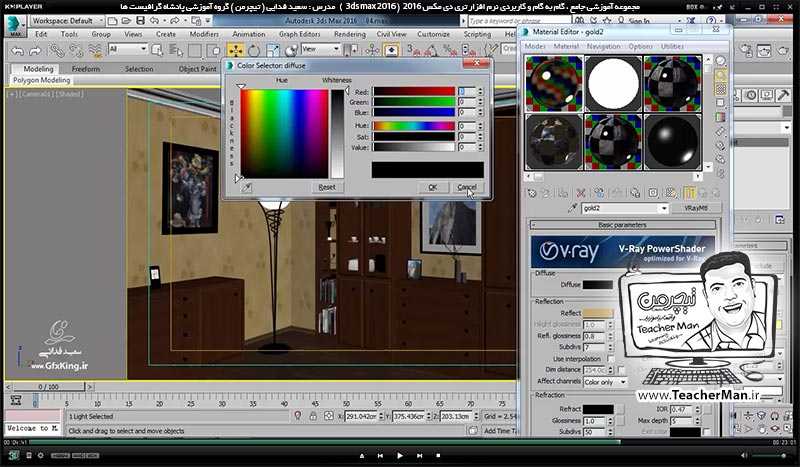The height and width of the screenshot is (467, 800).
Task: Open the Workspace: Default dropdown
Action: pyautogui.click(x=67, y=21)
